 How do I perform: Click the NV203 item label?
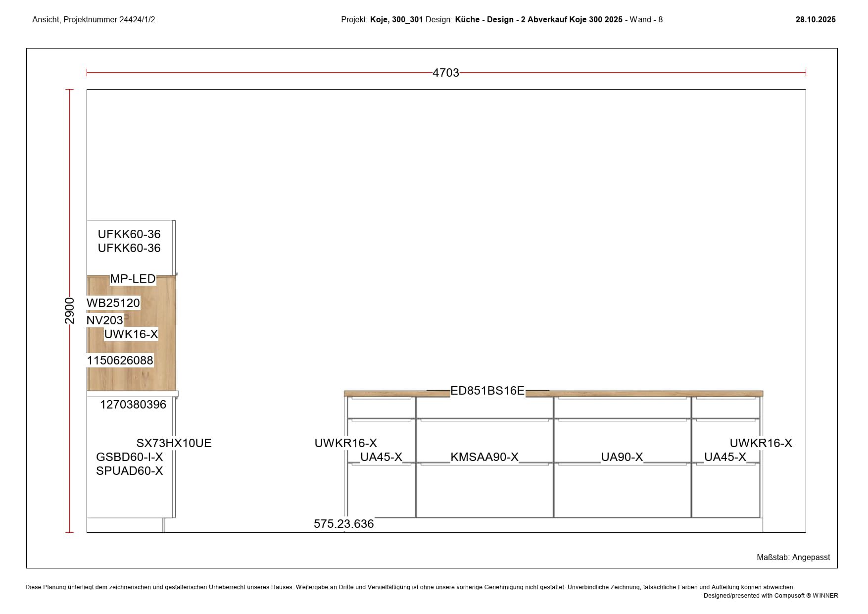click(x=104, y=320)
